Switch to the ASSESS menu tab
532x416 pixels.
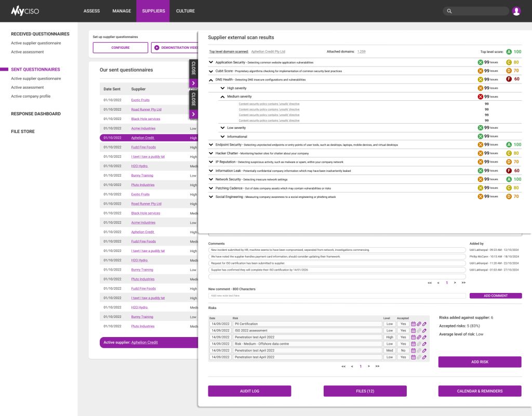point(91,10)
